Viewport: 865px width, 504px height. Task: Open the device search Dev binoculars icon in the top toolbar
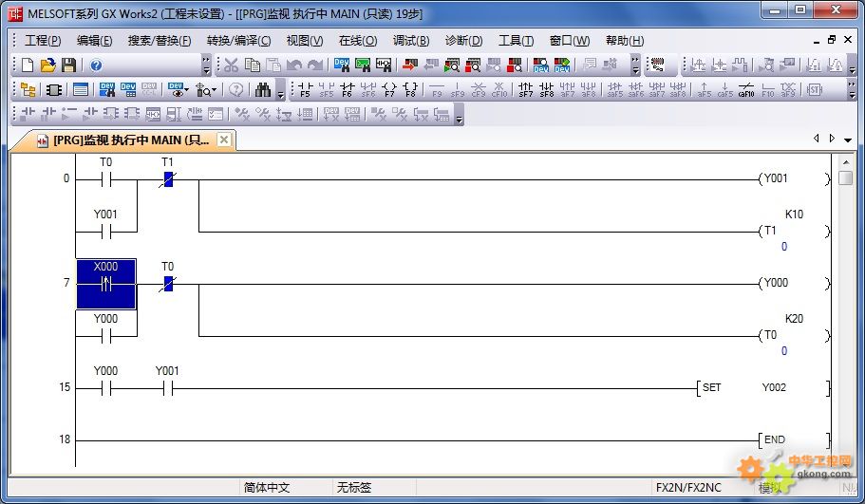tap(342, 65)
